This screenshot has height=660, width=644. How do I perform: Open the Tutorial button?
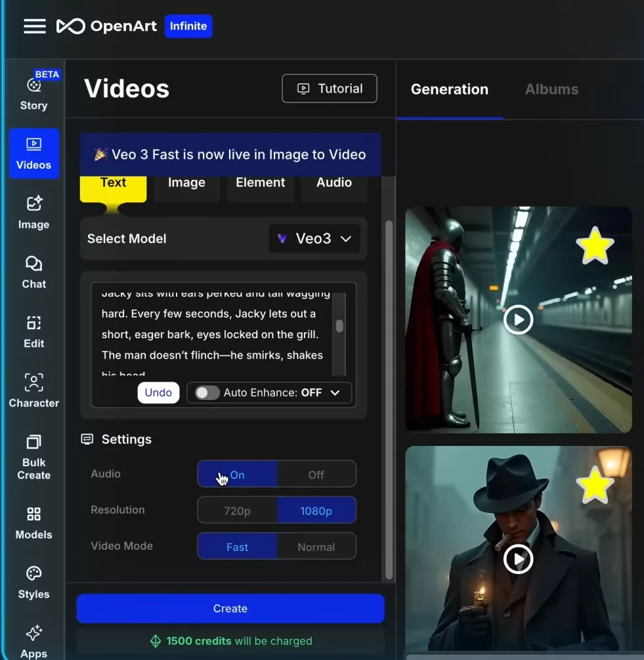330,89
